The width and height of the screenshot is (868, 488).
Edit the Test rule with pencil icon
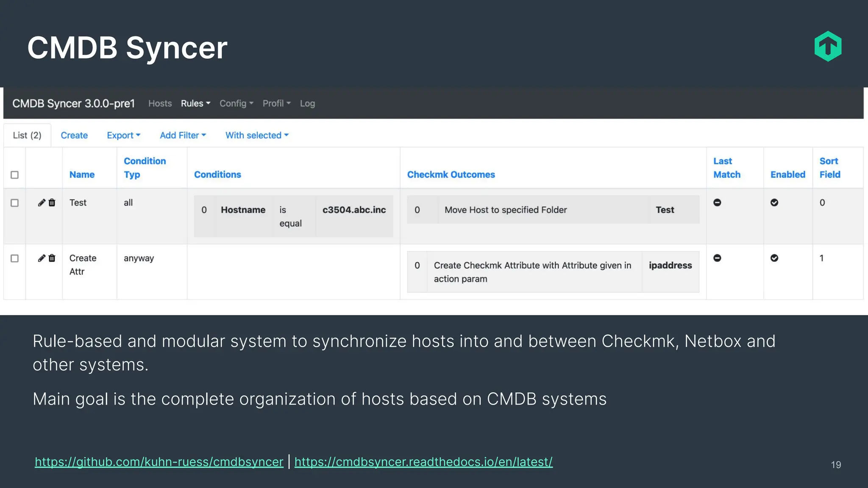pos(42,202)
